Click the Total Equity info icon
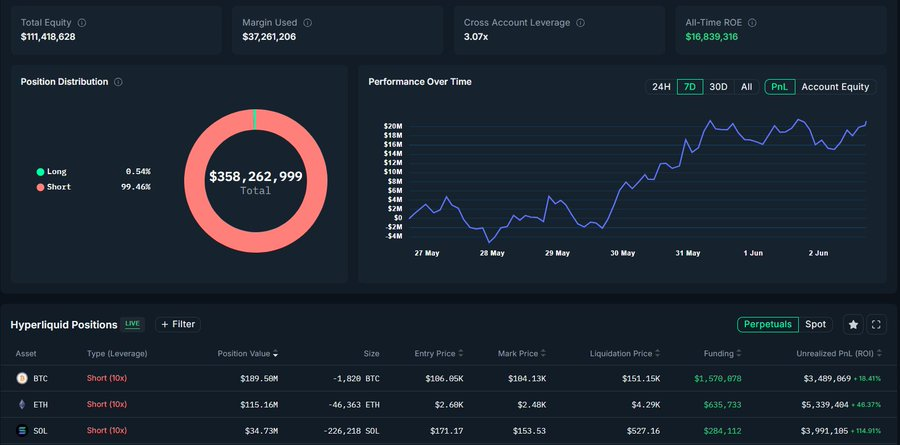The width and height of the screenshot is (900, 445). coord(82,23)
